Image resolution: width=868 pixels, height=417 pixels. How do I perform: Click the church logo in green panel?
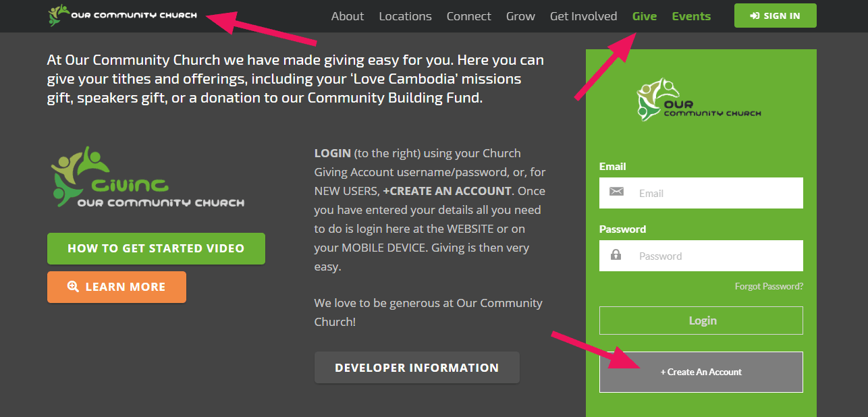[x=699, y=100]
